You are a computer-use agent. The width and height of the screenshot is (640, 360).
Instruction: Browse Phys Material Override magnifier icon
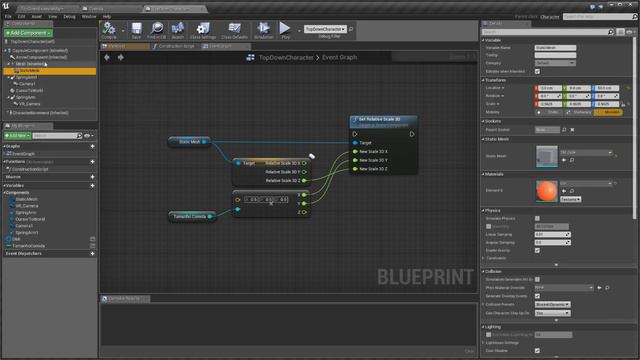click(607, 288)
